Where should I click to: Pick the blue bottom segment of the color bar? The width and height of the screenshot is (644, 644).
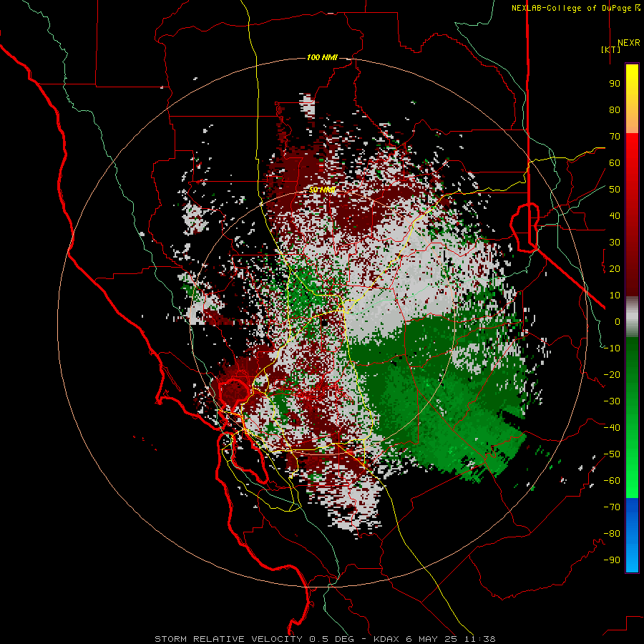point(632,535)
